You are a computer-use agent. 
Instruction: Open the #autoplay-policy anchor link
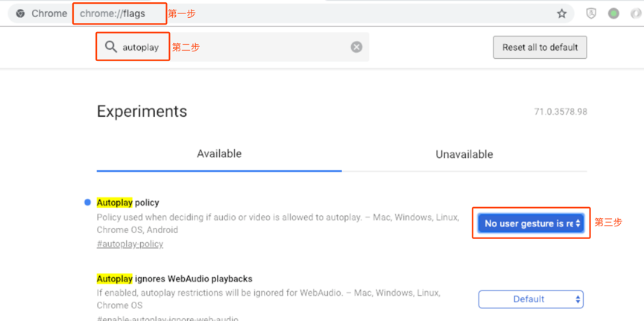point(130,244)
